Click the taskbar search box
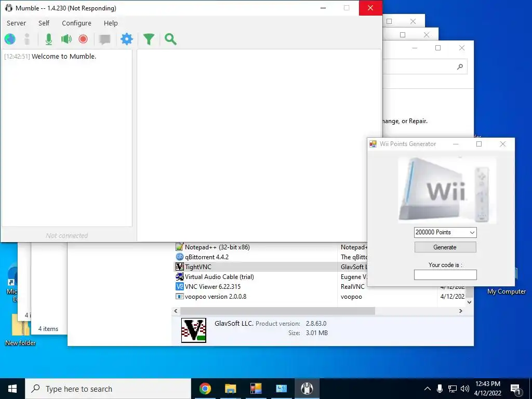 108,389
